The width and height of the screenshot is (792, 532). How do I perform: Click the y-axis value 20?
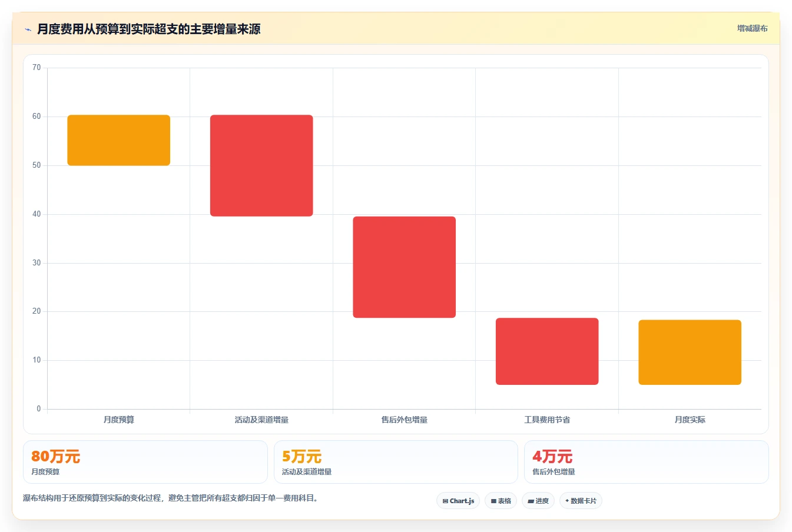coord(37,311)
